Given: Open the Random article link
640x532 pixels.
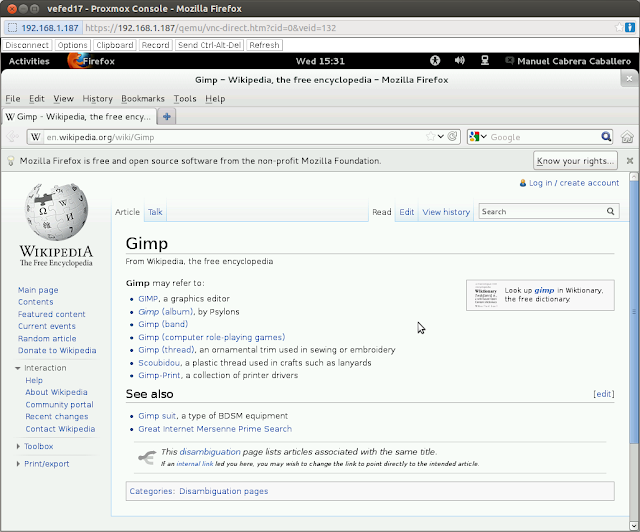Looking at the screenshot, I should 47,338.
